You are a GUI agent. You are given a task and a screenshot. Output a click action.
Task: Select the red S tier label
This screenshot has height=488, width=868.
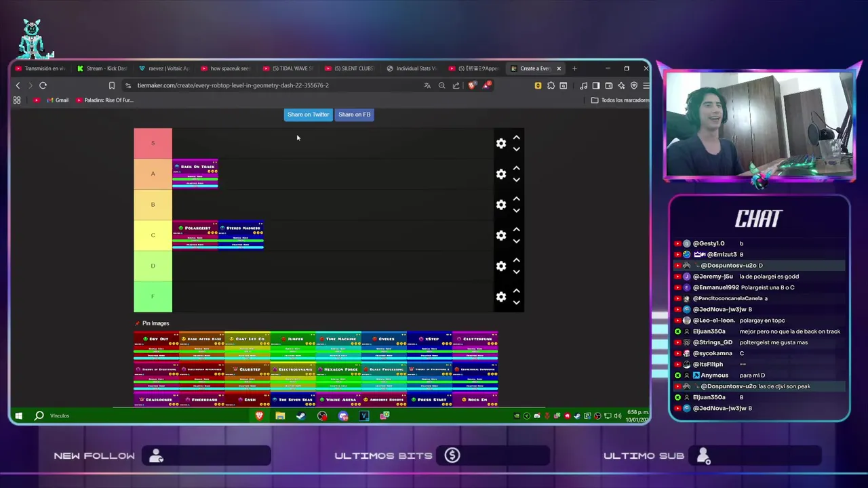click(153, 143)
